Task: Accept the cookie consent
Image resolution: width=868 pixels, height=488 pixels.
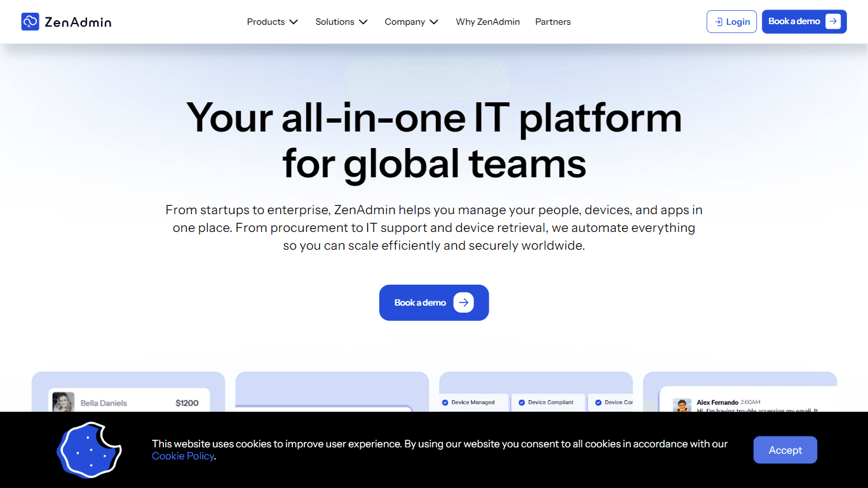Action: [x=785, y=450]
